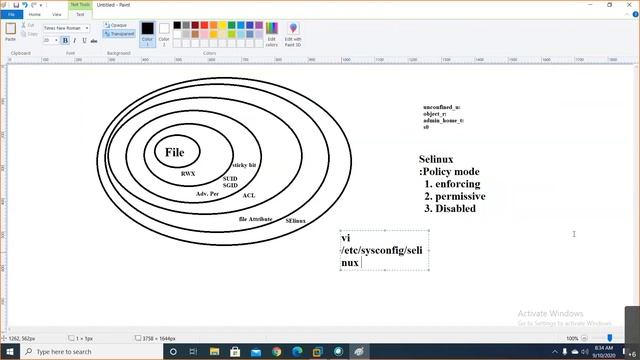Open Edit colors dialog
Viewport: 640px width, 360px height.
click(271, 34)
